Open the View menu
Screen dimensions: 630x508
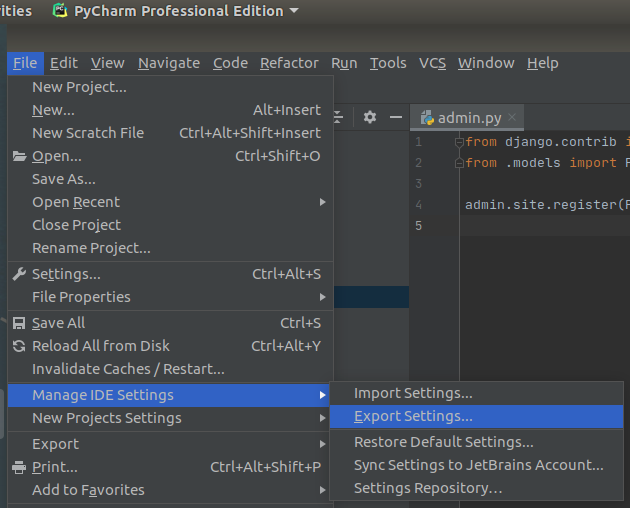click(x=108, y=63)
